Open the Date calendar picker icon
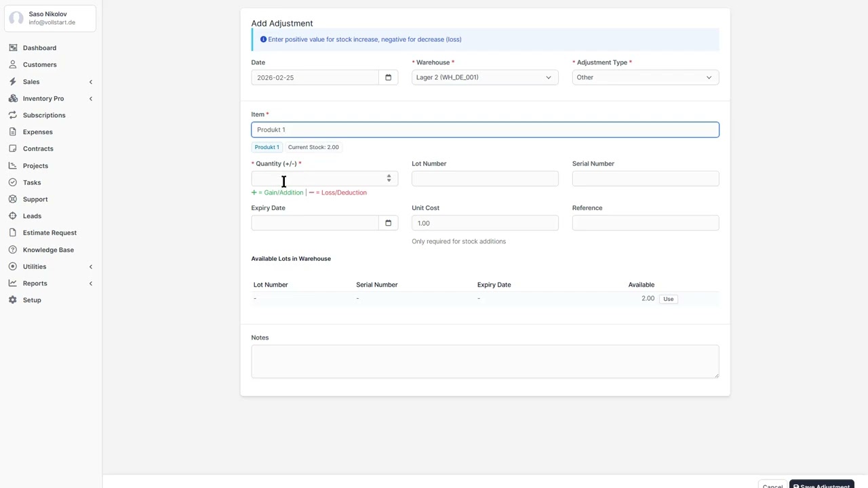Screen dimensions: 868x488 pos(388,77)
